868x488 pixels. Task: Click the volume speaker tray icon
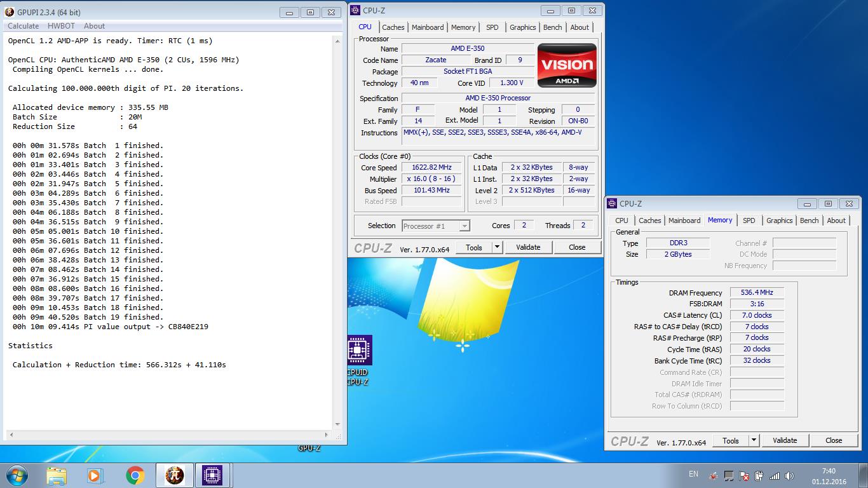point(789,476)
